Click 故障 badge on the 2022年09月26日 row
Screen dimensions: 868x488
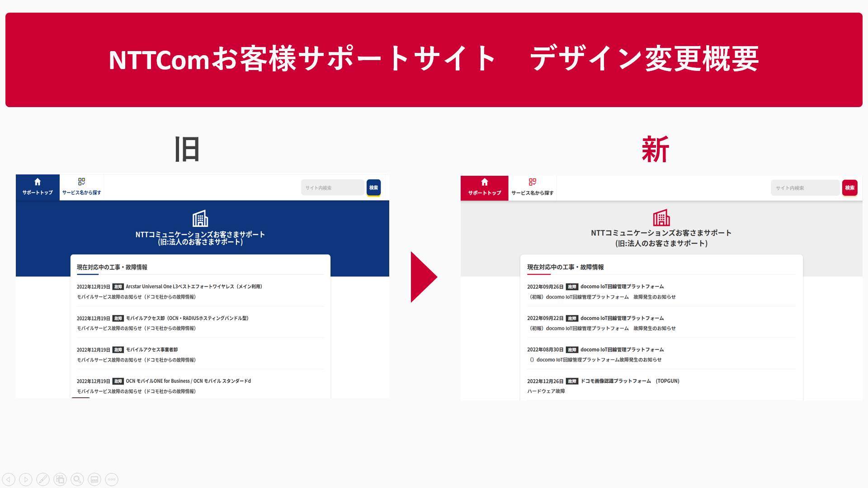[572, 286]
